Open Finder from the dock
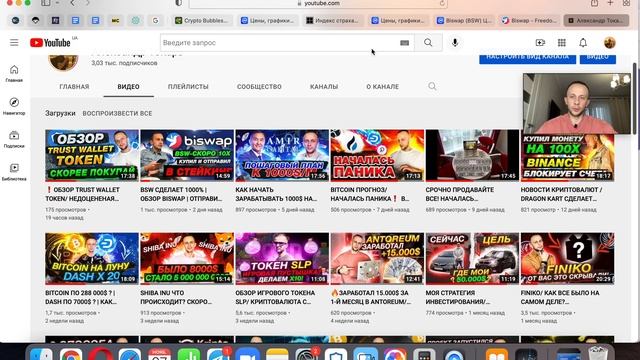This screenshot has width=640, height=360. pyautogui.click(x=41, y=354)
